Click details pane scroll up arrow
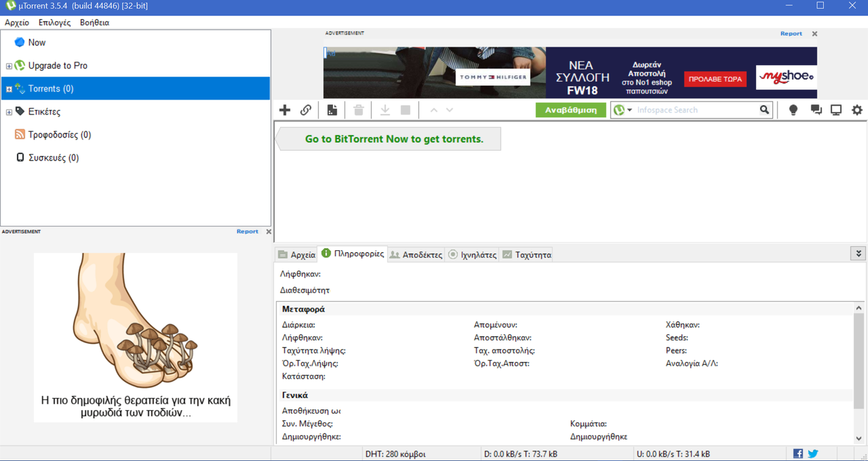868x461 pixels. 859,308
